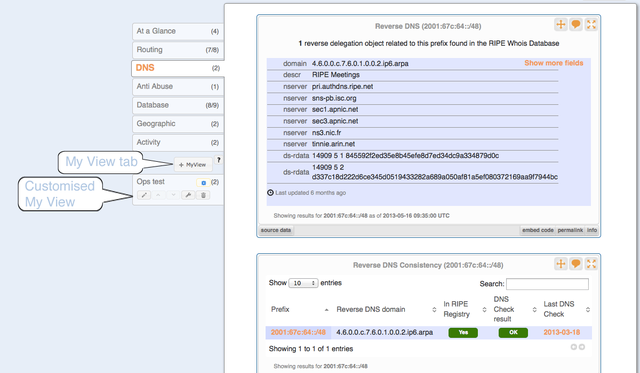Click the 2001:67c:64::/48 prefix link
Viewport: 640px width, 373px height.
pos(298,332)
